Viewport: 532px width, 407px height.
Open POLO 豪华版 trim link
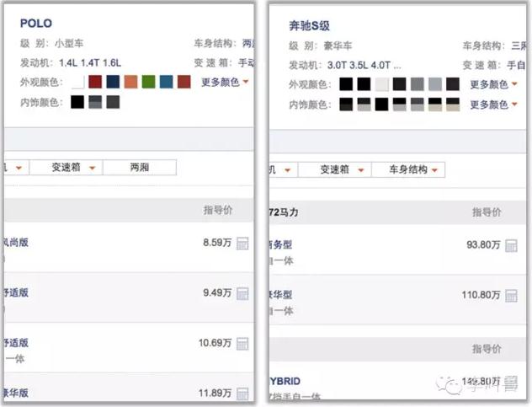click(x=16, y=393)
